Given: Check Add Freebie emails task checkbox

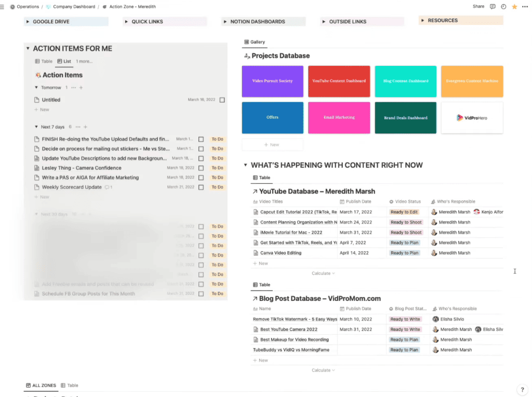Looking at the screenshot, I should tap(201, 284).
